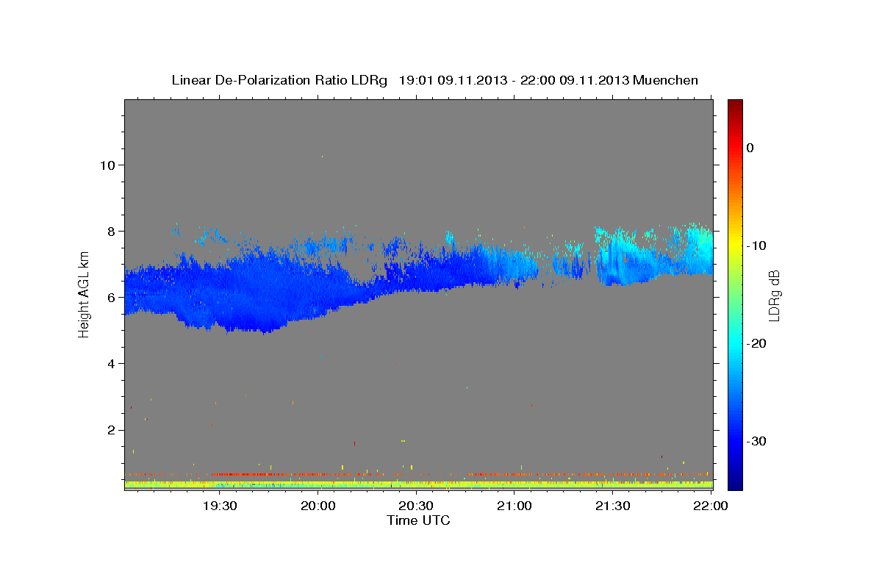The height and width of the screenshot is (588, 882).
Task: Click the 21:00 time tick label
Action: coord(514,506)
